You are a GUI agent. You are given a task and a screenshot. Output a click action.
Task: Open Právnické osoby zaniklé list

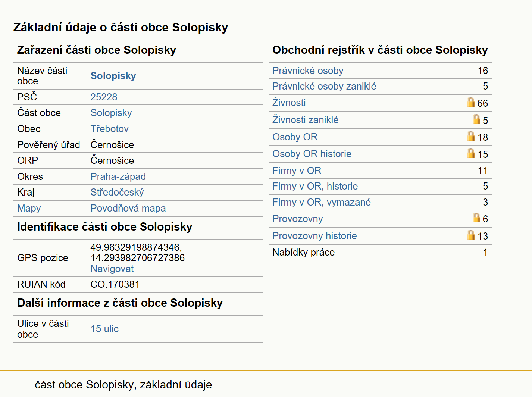pos(324,86)
